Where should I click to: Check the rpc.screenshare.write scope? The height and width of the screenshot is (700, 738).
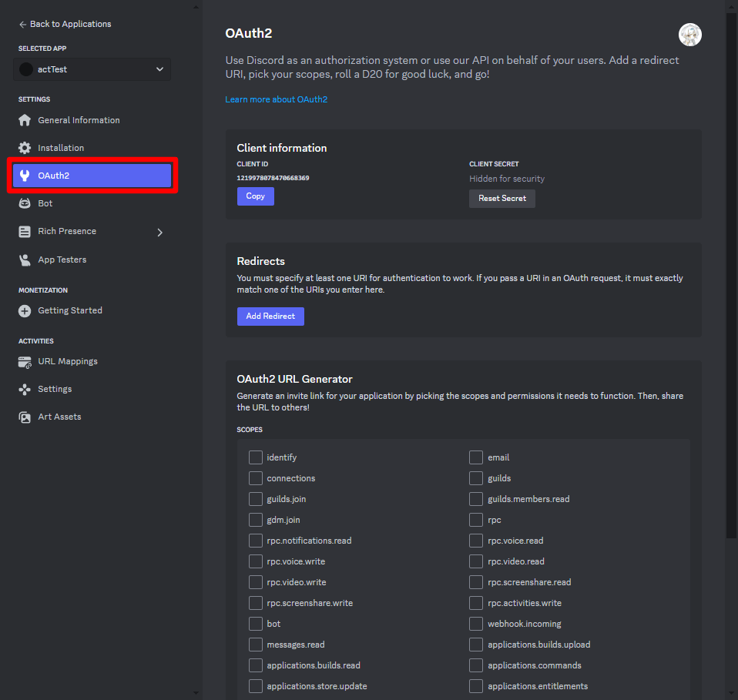point(256,603)
